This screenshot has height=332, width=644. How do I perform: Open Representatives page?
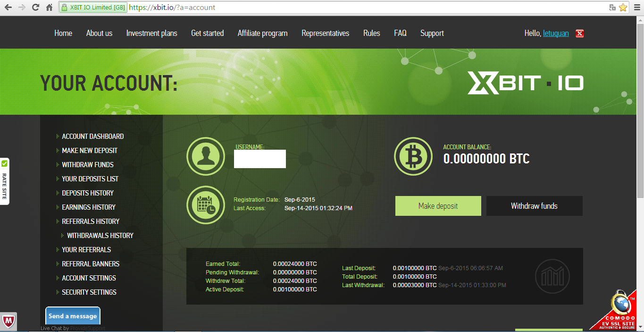pyautogui.click(x=326, y=33)
